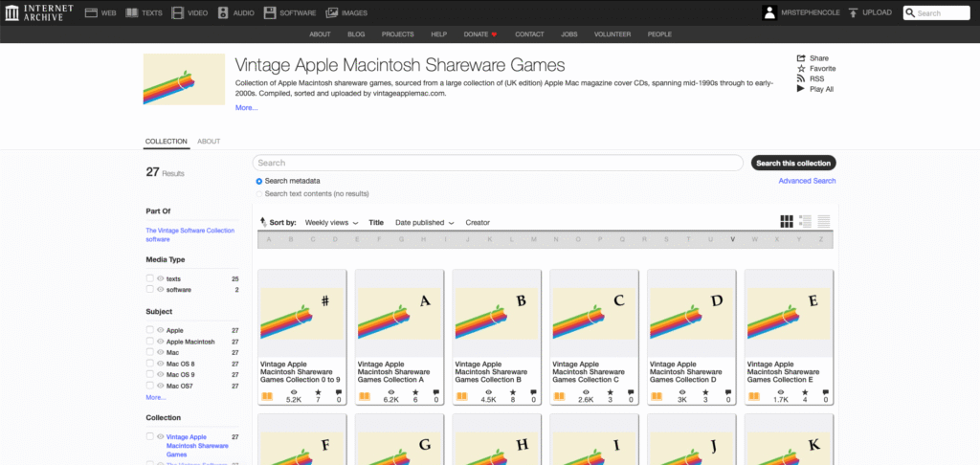This screenshot has width=980, height=465.
Task: Open HELP in the top navigation
Action: [x=438, y=34]
